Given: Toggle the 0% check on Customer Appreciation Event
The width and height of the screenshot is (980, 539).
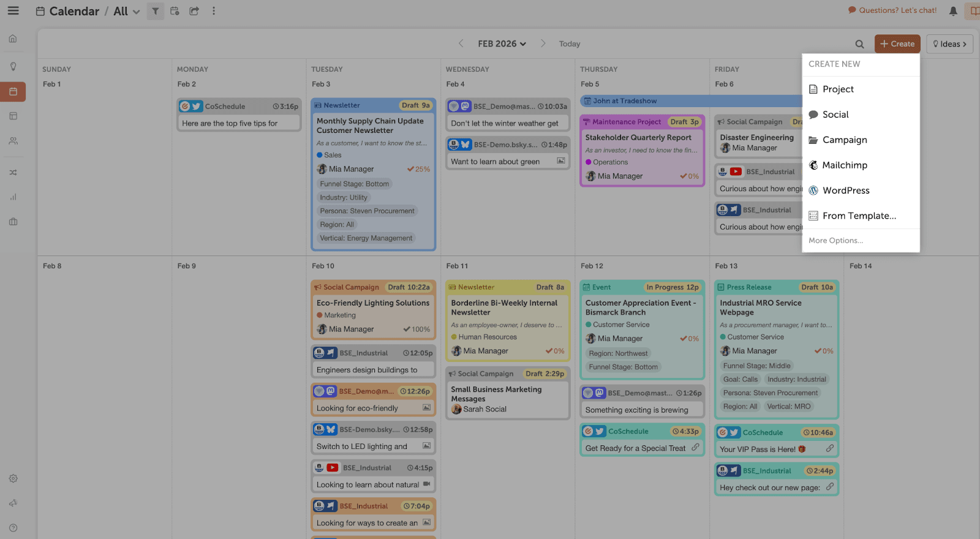Looking at the screenshot, I should pyautogui.click(x=689, y=339).
